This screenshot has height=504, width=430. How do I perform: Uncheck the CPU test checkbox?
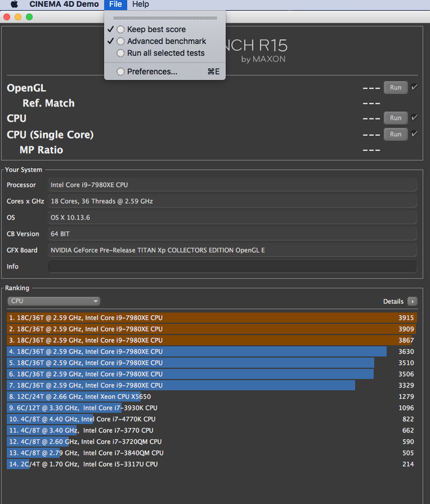click(414, 117)
